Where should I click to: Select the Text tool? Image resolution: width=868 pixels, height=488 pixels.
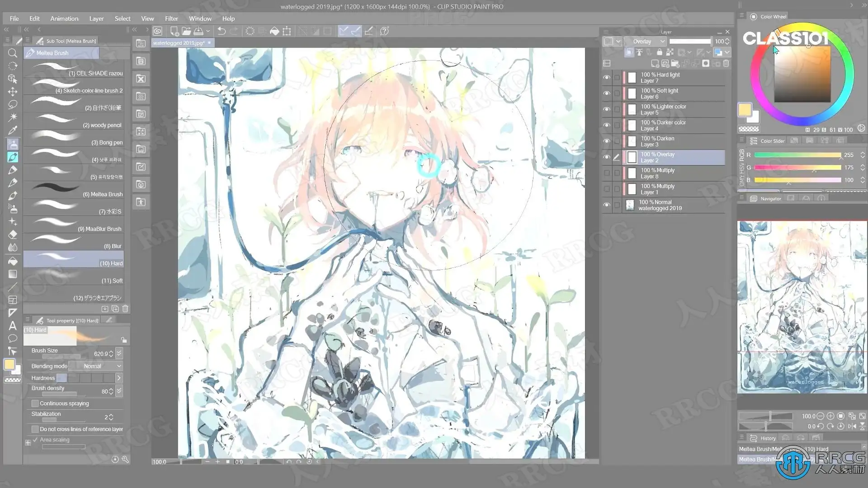pyautogui.click(x=13, y=326)
